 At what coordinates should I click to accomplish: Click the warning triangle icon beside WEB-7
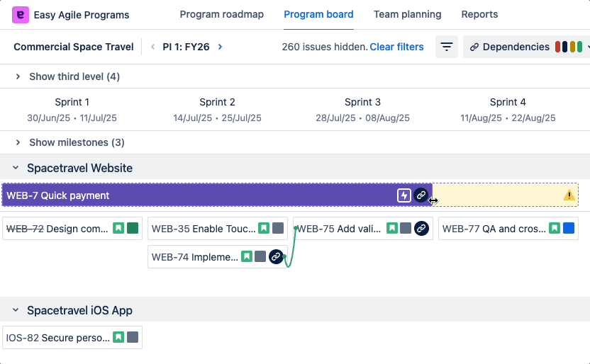(569, 195)
